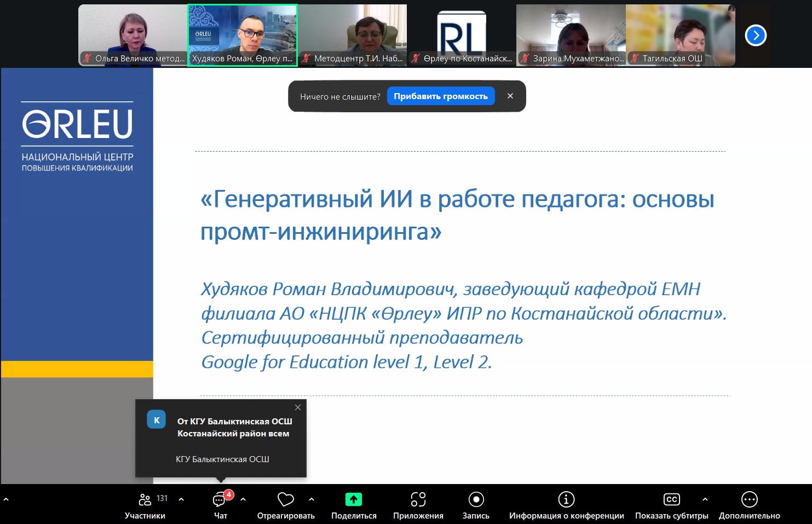
Task: Click the green Share screen icon
Action: [x=354, y=500]
